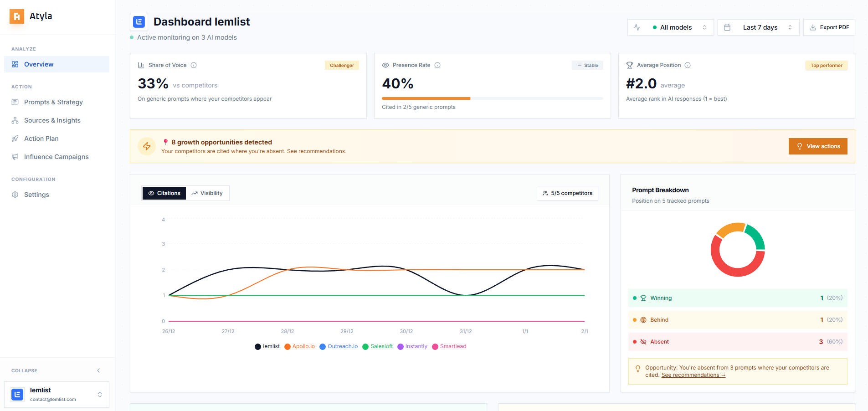This screenshot has width=868, height=411.
Task: Toggle the Apollo.io series in the legend
Action: click(299, 346)
